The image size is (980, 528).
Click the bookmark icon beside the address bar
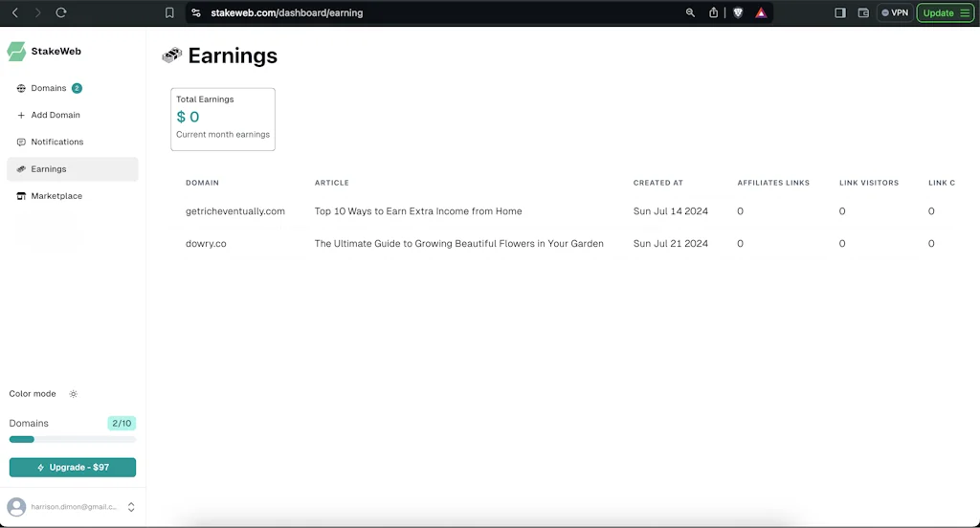tap(169, 12)
